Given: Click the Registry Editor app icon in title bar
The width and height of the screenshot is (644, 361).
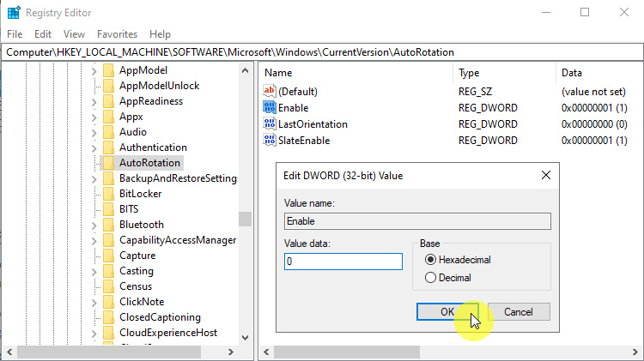Looking at the screenshot, I should click(x=13, y=13).
